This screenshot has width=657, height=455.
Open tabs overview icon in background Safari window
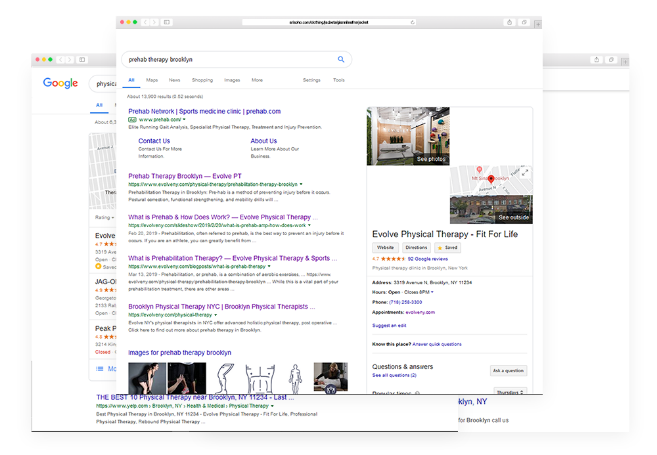pyautogui.click(x=611, y=59)
